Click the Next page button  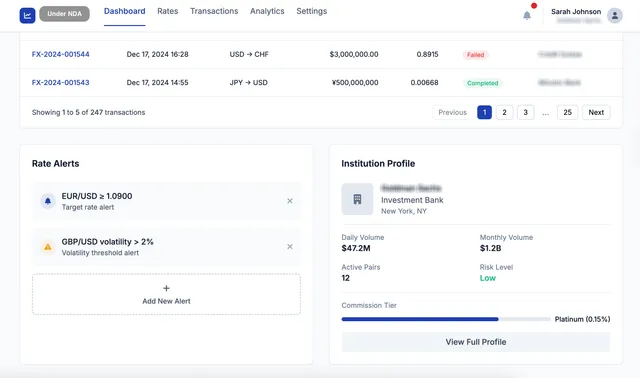coord(596,112)
